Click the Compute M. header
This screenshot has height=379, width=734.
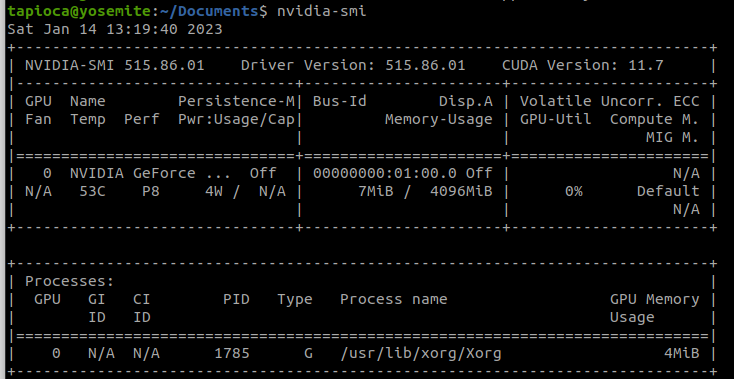[x=655, y=119]
